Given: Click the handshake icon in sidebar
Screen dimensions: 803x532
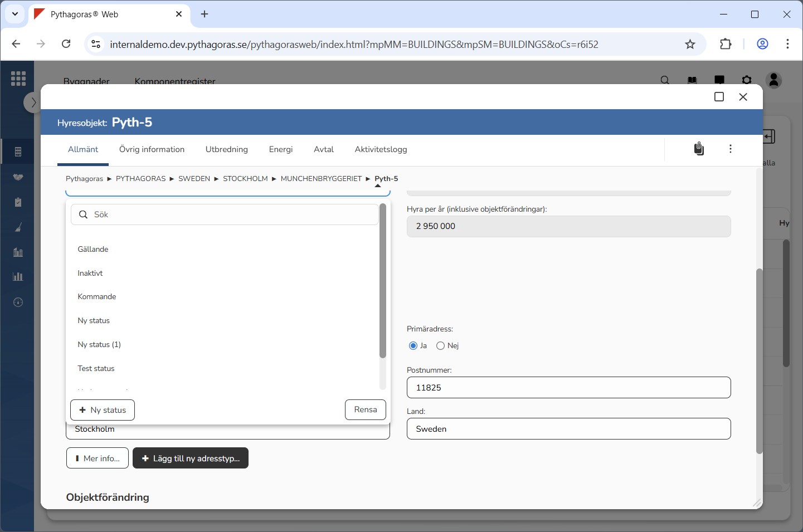Looking at the screenshot, I should click(18, 177).
